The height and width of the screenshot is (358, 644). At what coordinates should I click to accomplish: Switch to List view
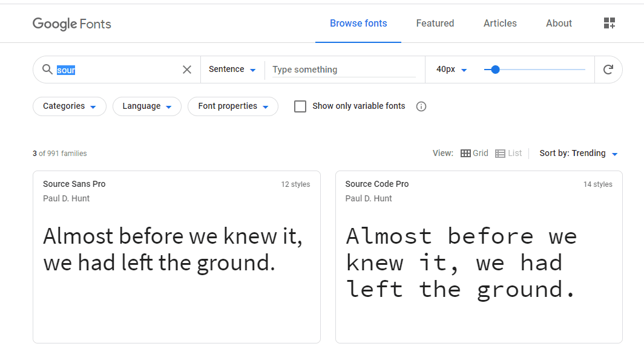508,154
